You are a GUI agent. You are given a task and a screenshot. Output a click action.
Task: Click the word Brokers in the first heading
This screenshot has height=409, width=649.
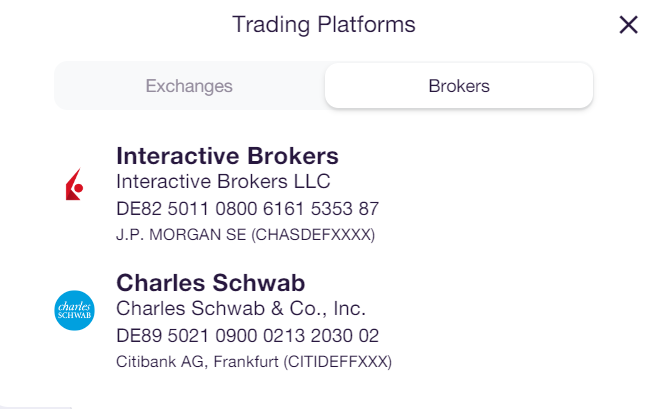click(x=293, y=156)
